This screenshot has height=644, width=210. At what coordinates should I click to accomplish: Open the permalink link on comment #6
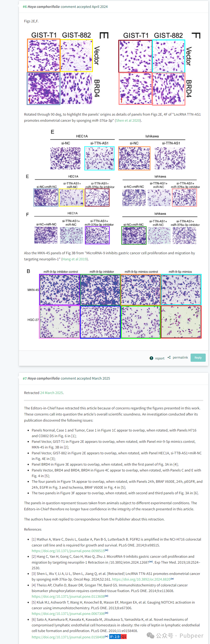(x=180, y=357)
